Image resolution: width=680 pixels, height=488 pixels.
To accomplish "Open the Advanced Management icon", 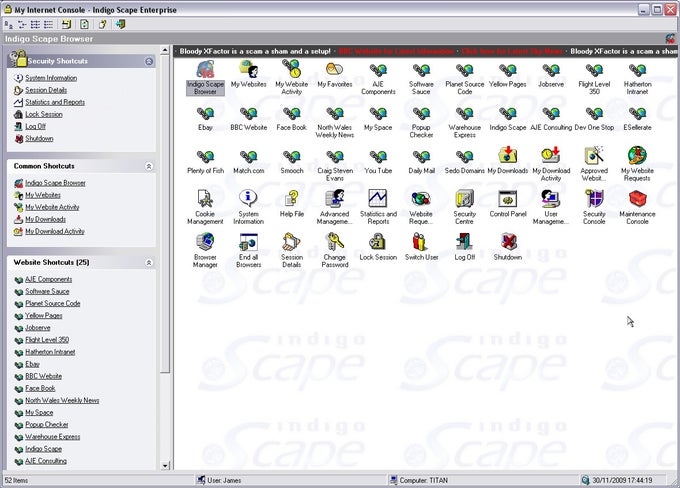I will point(334,199).
